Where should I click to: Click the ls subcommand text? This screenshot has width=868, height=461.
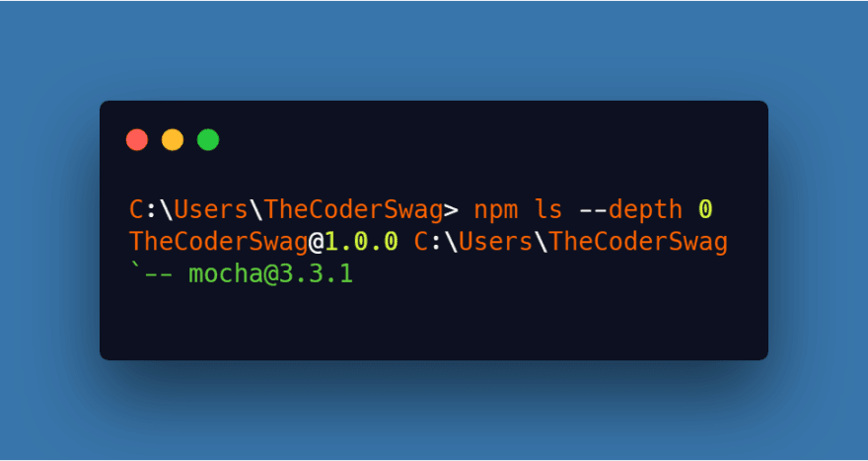coord(547,209)
